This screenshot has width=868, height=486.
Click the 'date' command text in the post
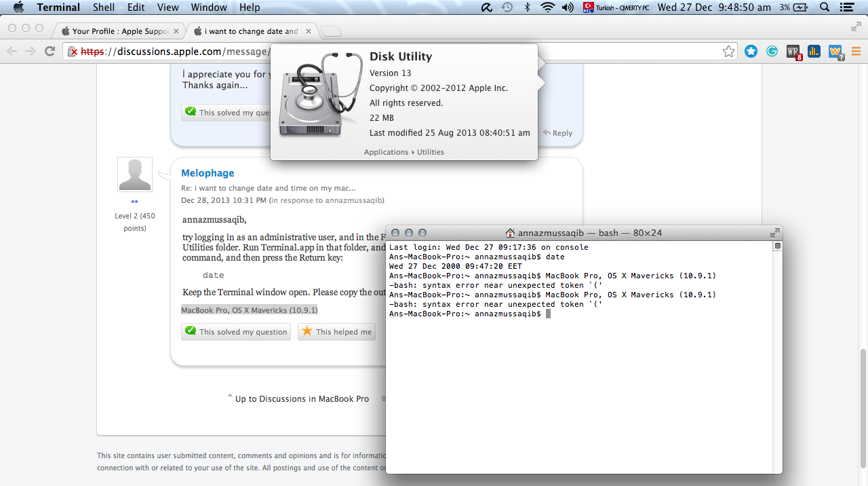213,275
